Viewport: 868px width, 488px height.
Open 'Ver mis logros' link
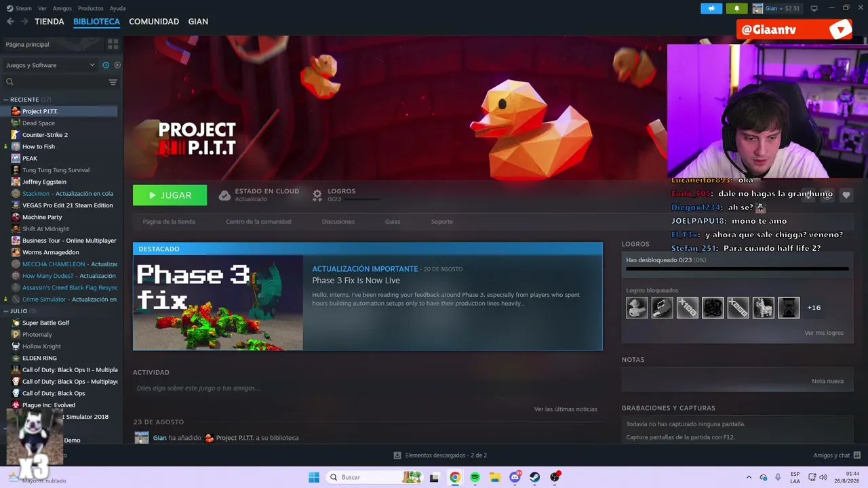(824, 333)
